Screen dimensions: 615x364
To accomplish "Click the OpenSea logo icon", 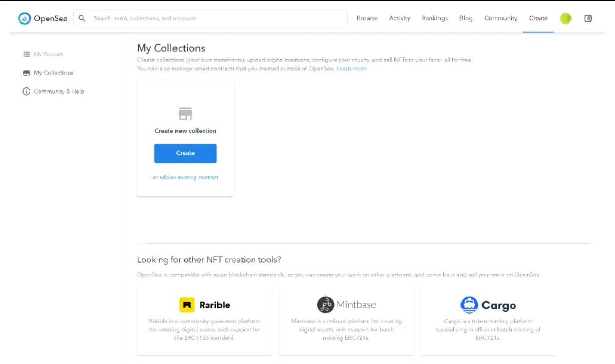I will point(25,18).
